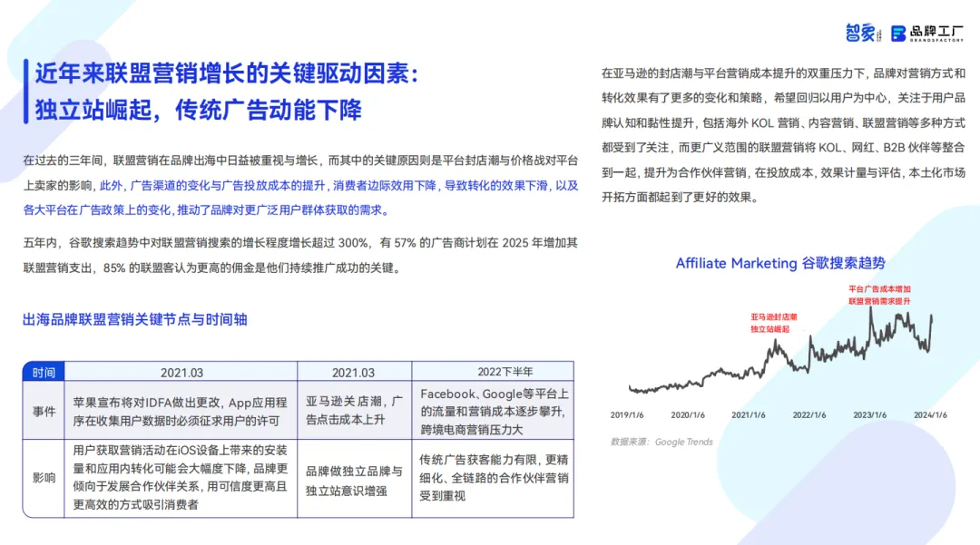Click the 2020/1/6 axis label
980x545 pixels.
pyautogui.click(x=688, y=415)
